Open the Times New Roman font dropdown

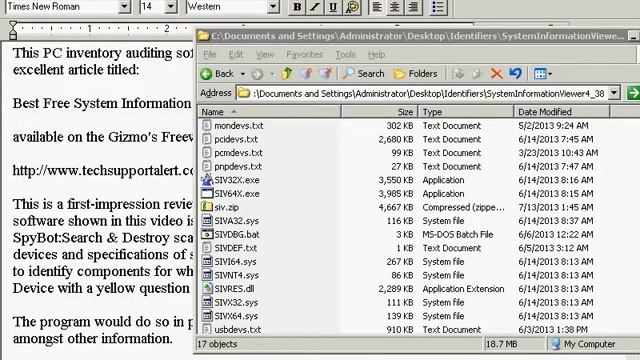[x=124, y=7]
